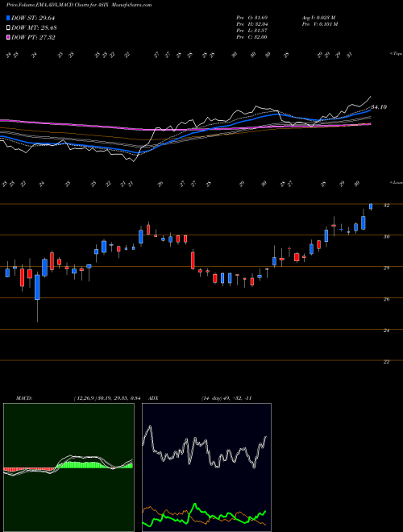
Task: Click the MACD (12,26,9) values text
Action: point(107,398)
